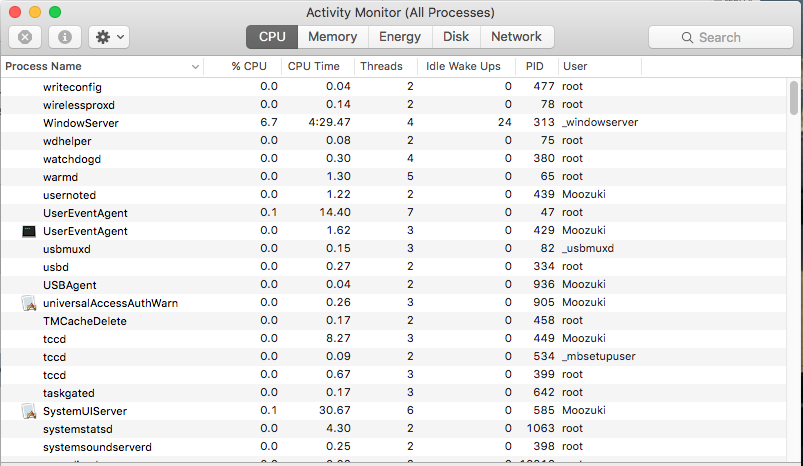Sort the list by PID column
This screenshot has height=466, width=803.
(x=535, y=67)
